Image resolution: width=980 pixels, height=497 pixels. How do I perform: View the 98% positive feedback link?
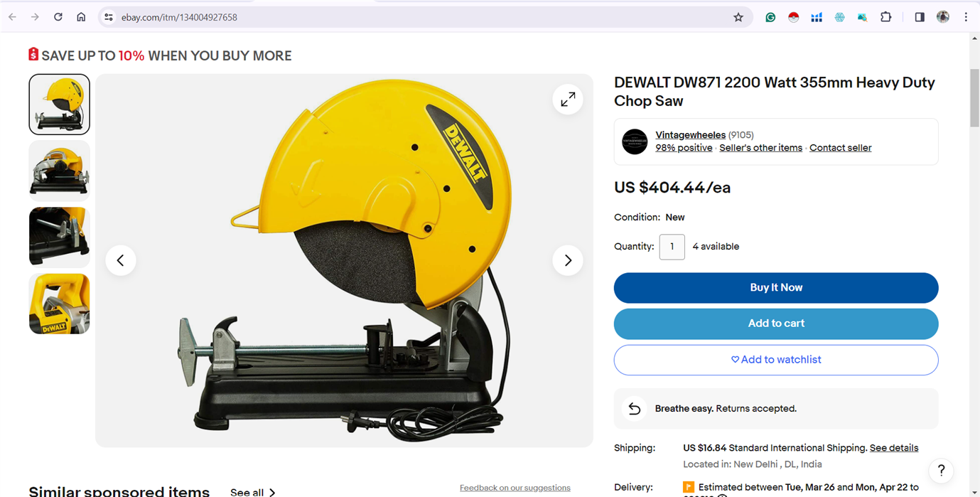click(x=684, y=148)
